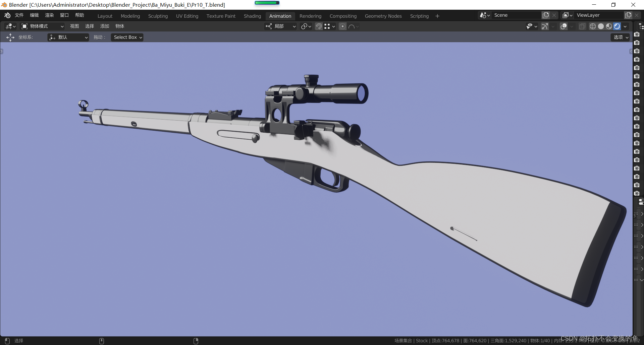Open the 渲染 menu
This screenshot has width=644, height=345.
(49, 15)
